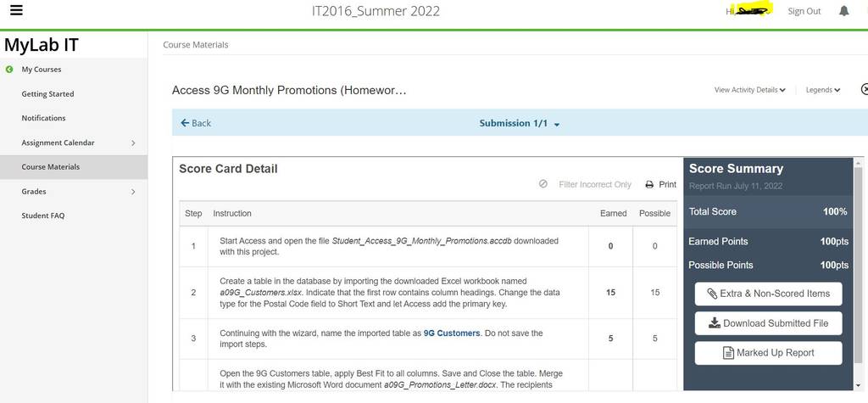Screen dimensions: 868x403
Task: Click Download Submitted File button
Action: point(768,323)
